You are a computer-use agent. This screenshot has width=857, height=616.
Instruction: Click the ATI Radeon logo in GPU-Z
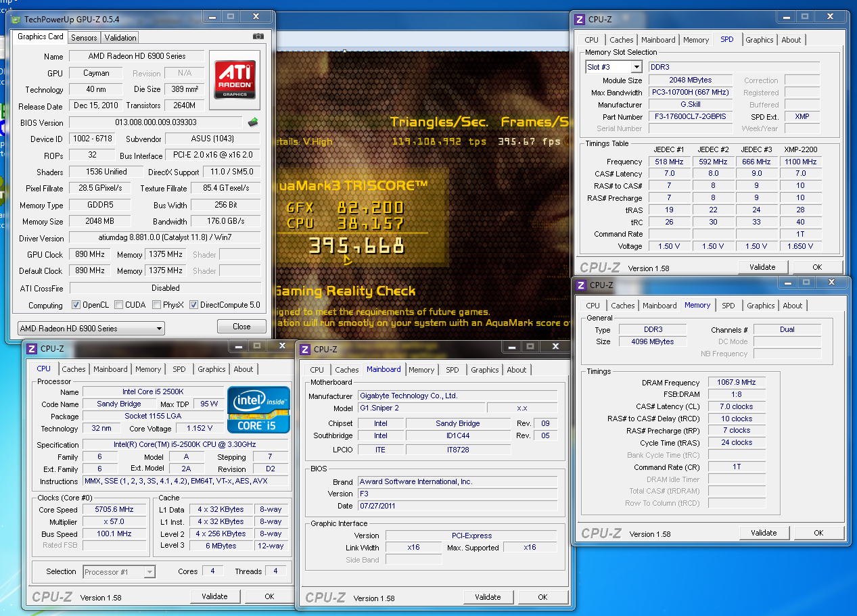click(x=235, y=80)
